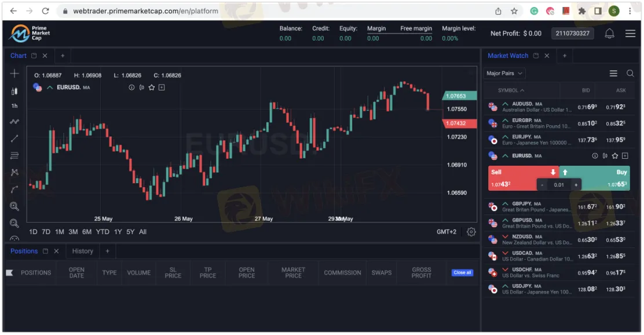Open browser extensions puzzle icon

tap(582, 11)
